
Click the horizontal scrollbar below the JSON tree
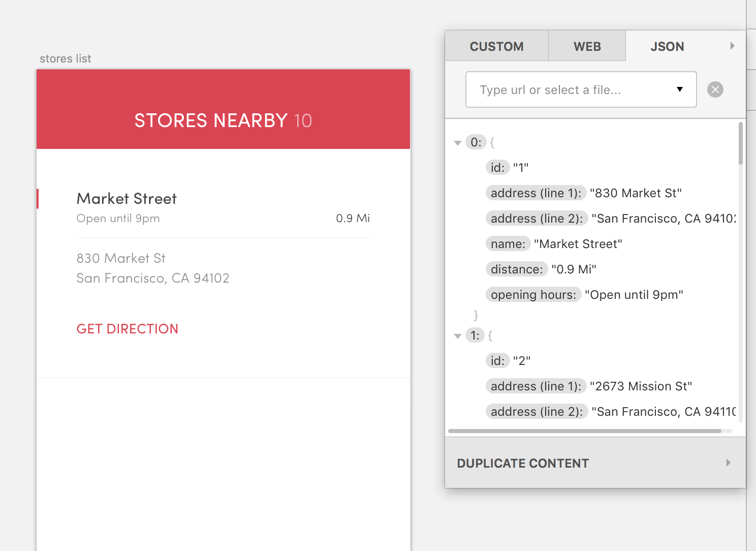point(584,431)
